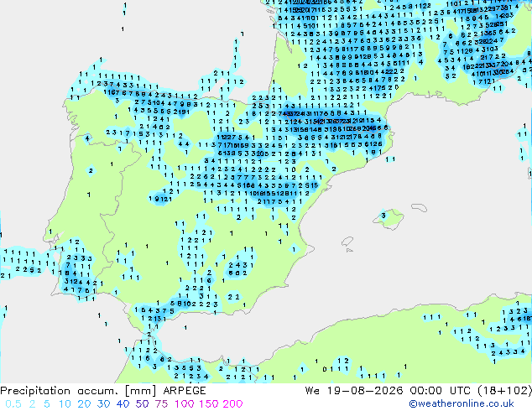The height and width of the screenshot is (411, 532).
Task: Click the 75 mm legend value
Action: 161,404
